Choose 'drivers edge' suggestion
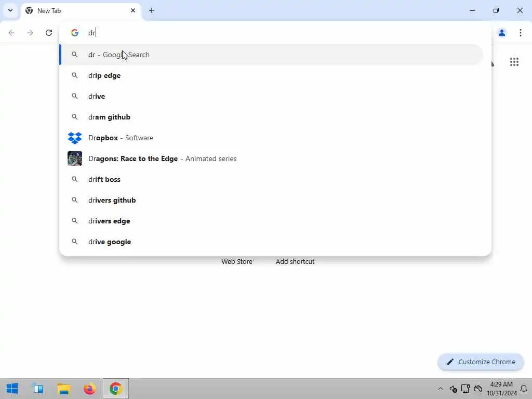 coord(271,221)
